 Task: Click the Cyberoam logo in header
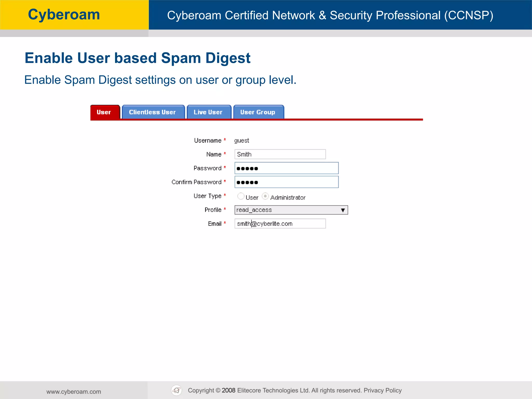click(x=64, y=15)
